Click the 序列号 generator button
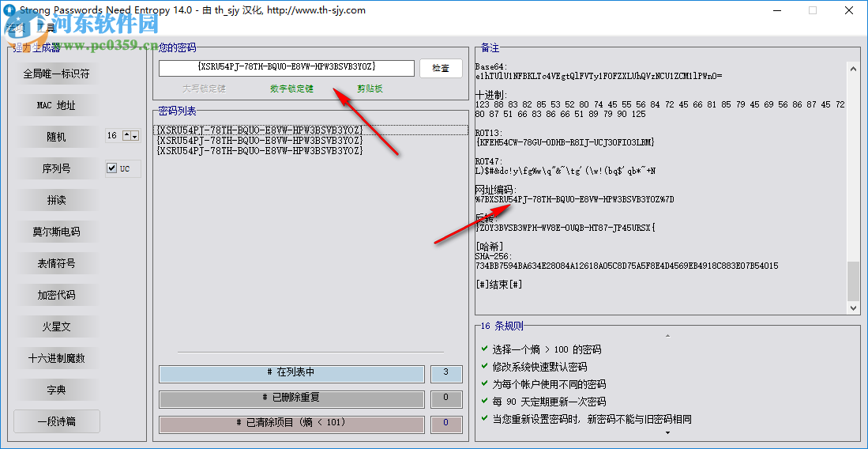Screen dimensions: 868x449 (x=56, y=168)
